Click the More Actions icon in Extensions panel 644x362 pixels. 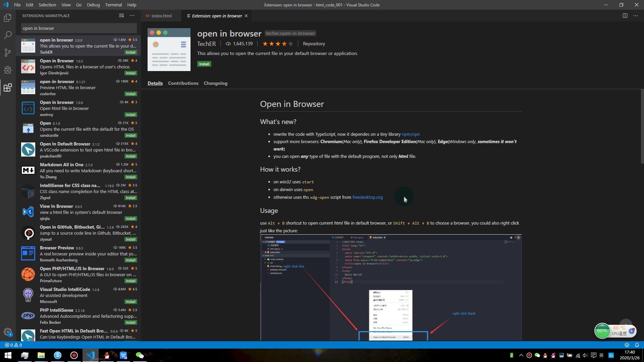(132, 15)
